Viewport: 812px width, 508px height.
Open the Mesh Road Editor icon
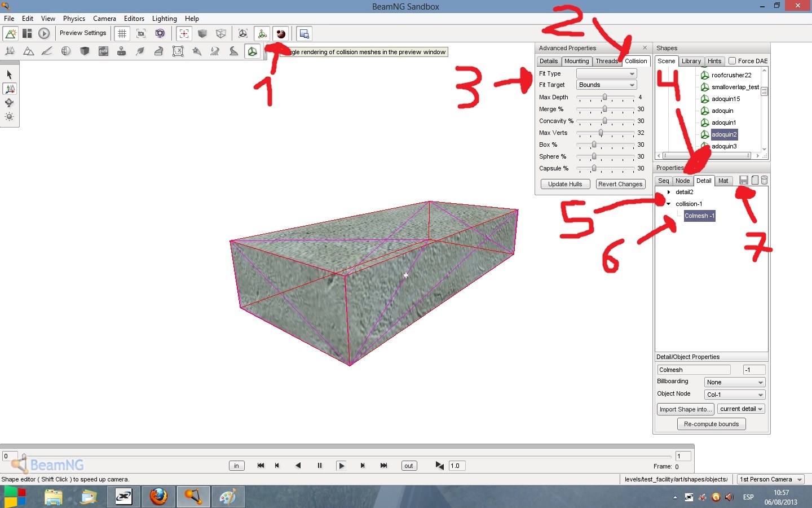pos(158,51)
